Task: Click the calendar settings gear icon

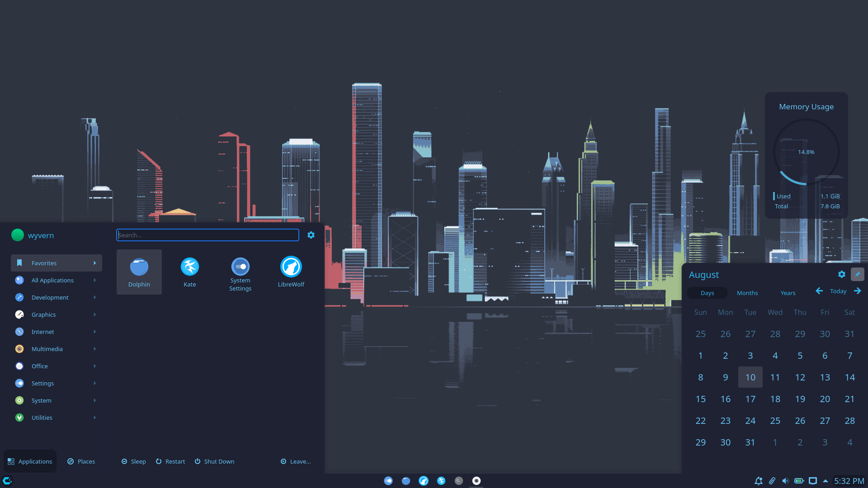Action: pos(841,274)
